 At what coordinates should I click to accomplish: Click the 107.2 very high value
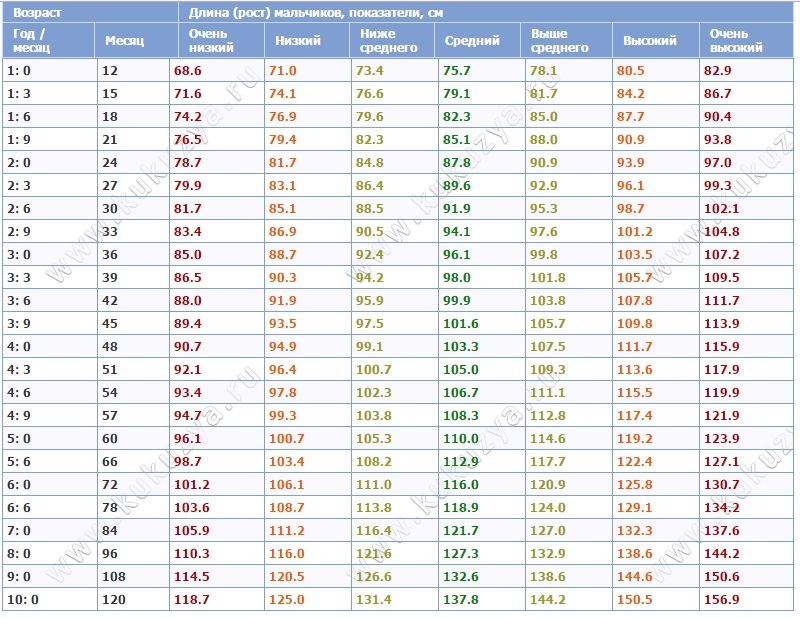(722, 255)
